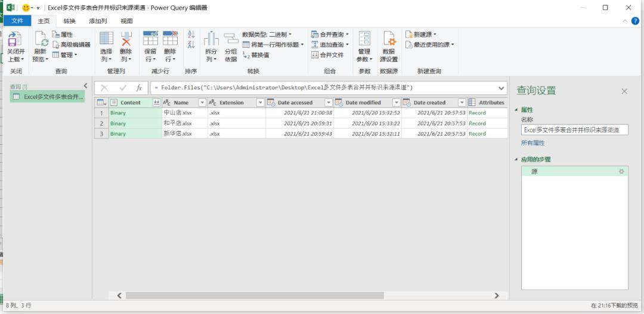Click the fx formula icon
The width and height of the screenshot is (644, 314).
(139, 88)
